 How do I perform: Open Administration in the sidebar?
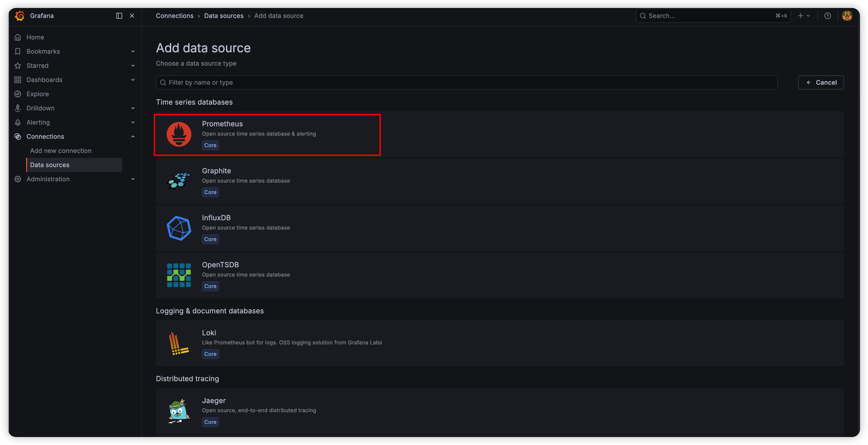(48, 179)
